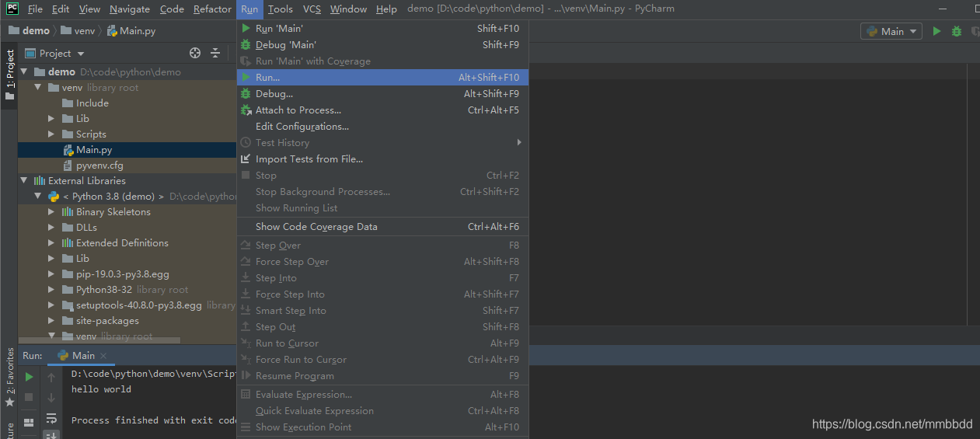This screenshot has height=439, width=980.
Task: Open the Edit menu
Action: click(61, 9)
